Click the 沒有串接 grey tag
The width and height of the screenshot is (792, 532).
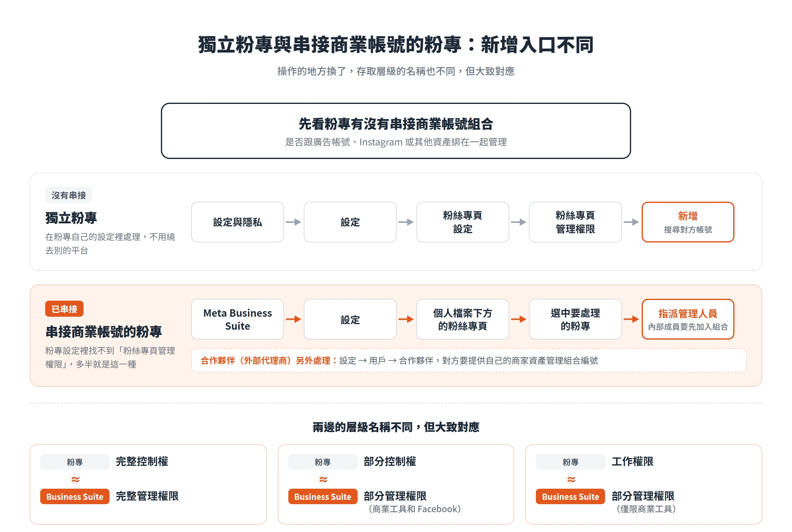tap(69, 195)
